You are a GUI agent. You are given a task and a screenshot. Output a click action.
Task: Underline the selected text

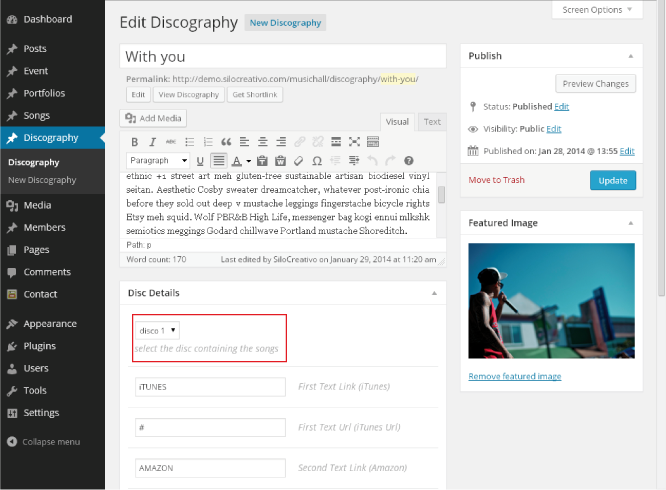click(200, 161)
